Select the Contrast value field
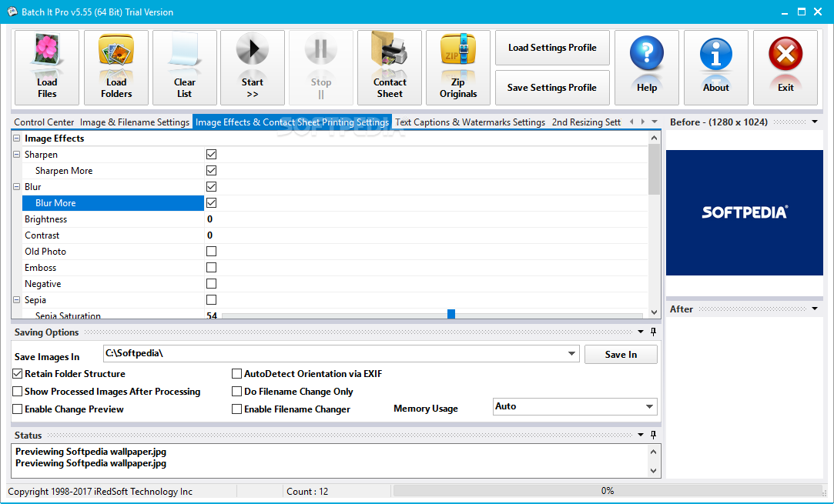Image resolution: width=834 pixels, height=504 pixels. tap(426, 235)
